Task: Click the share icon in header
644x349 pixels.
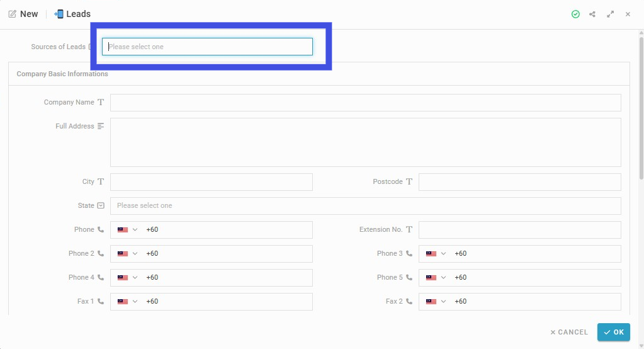Action: pyautogui.click(x=592, y=14)
